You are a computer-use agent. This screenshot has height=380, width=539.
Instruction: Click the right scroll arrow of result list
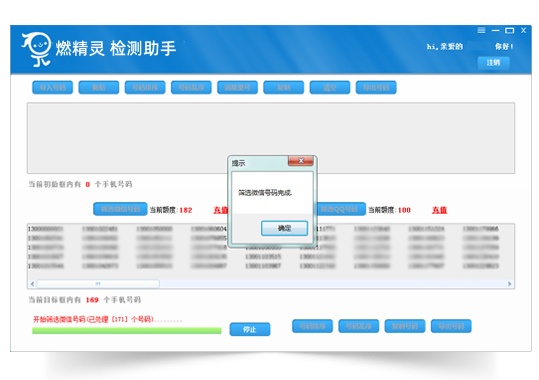(509, 284)
